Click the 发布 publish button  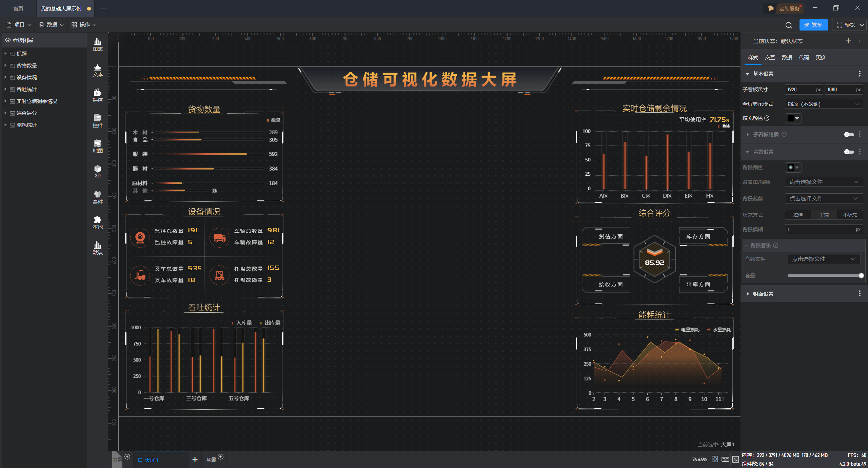click(x=813, y=25)
